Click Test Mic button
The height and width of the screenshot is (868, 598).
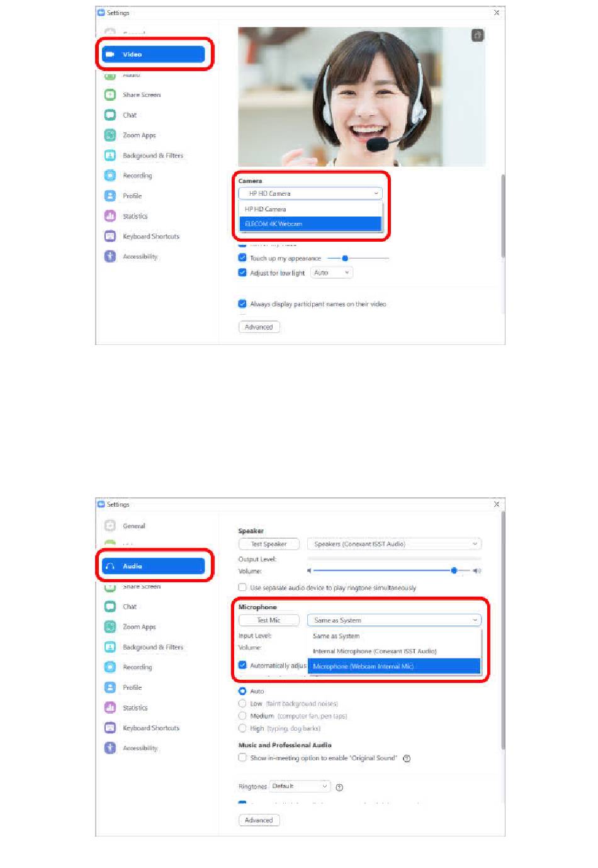point(269,620)
